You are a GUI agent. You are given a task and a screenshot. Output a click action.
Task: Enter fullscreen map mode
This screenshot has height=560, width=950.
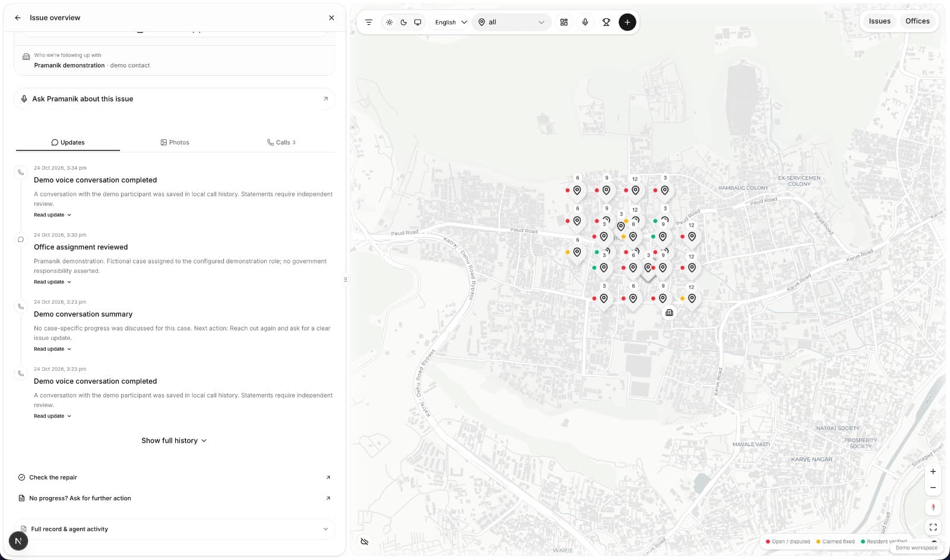[x=933, y=527]
